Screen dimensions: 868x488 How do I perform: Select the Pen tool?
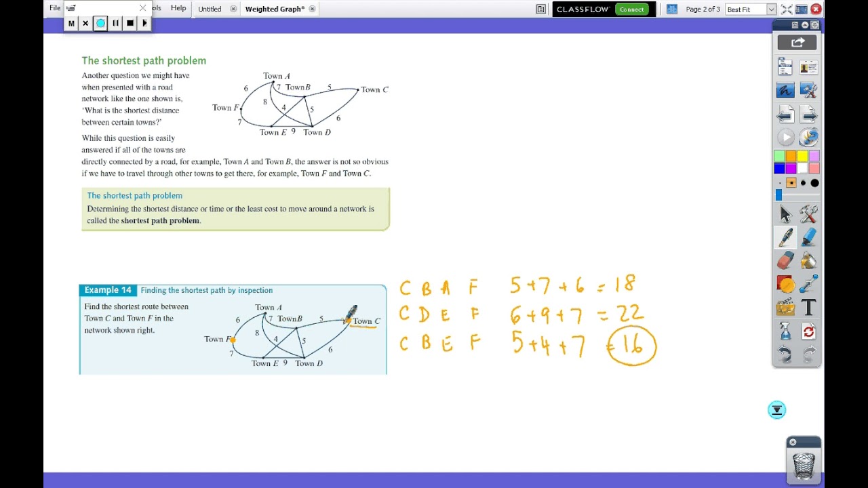(x=785, y=237)
